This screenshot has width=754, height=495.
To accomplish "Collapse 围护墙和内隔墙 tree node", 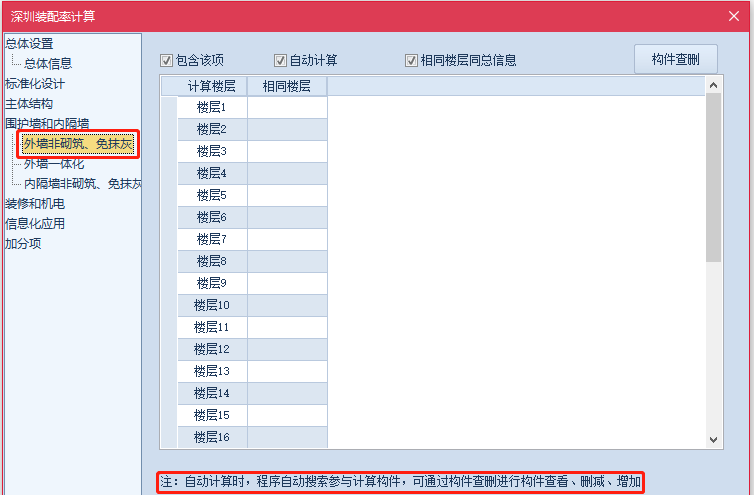I will click(x=47, y=123).
